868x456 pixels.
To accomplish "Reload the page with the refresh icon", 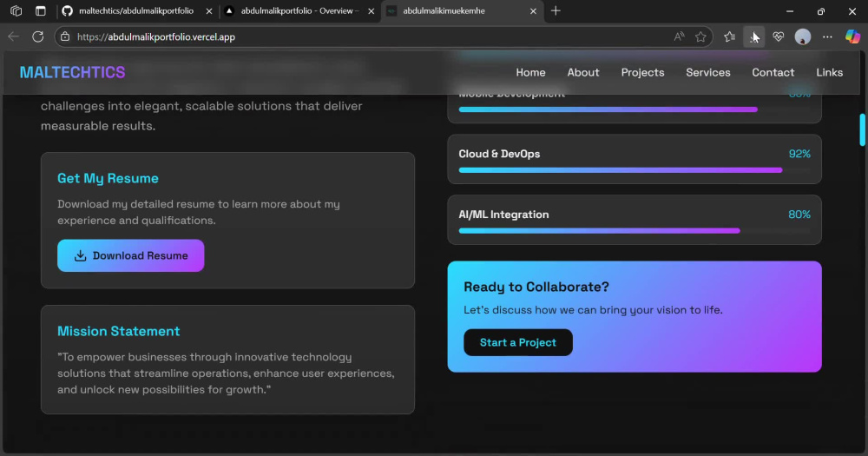I will [37, 36].
